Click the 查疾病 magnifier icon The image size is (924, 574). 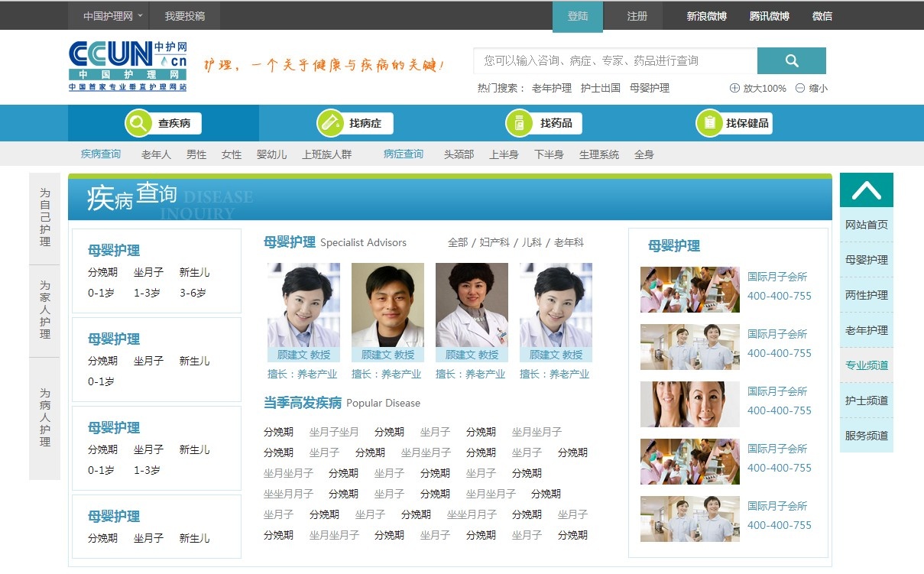(x=138, y=123)
